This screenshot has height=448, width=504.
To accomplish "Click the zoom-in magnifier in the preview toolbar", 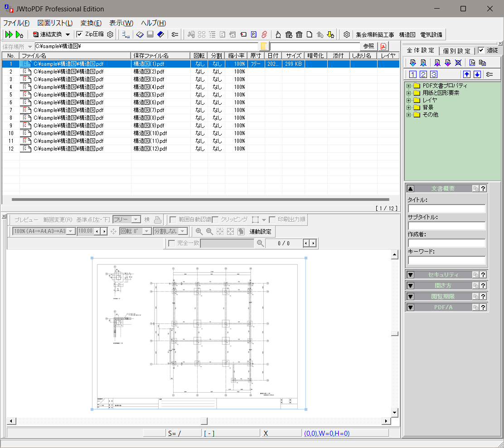I will 199,231.
